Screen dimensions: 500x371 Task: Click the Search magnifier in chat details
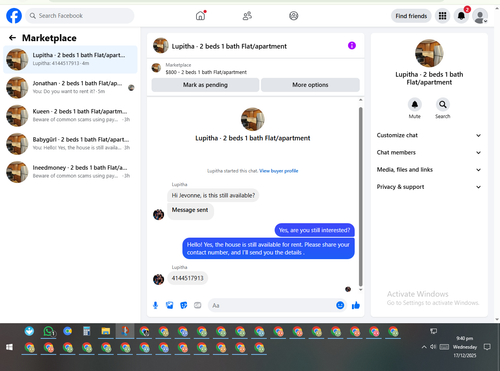[x=443, y=105]
